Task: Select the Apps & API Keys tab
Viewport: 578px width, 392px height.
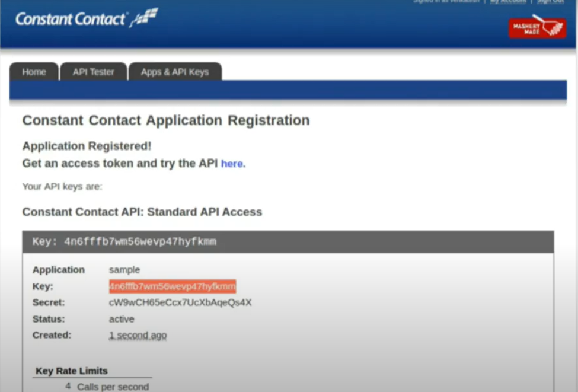Action: pos(175,72)
